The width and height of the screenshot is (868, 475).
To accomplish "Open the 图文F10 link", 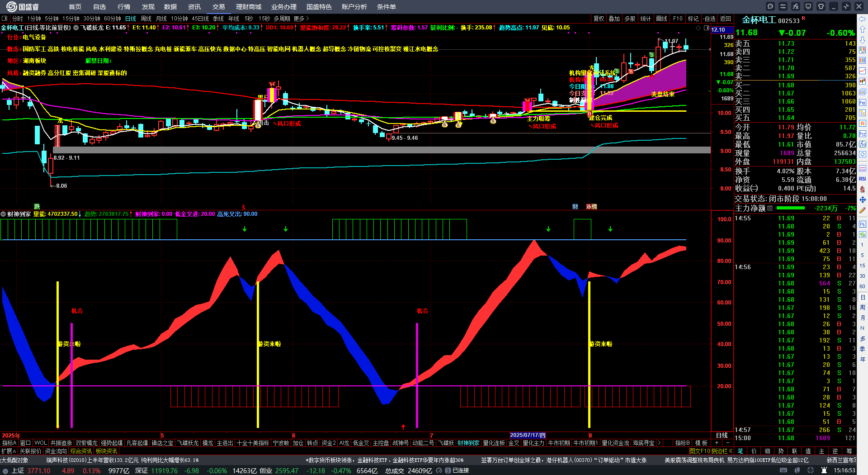I will (x=700, y=451).
